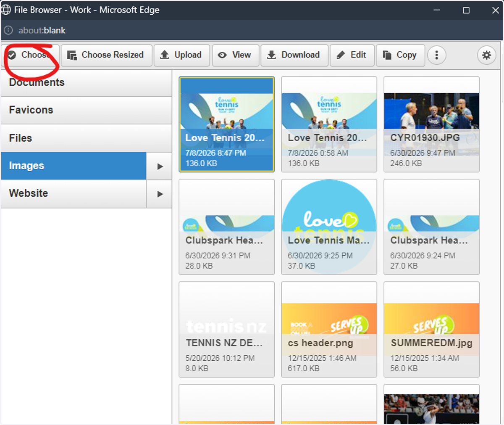
Task: Click the Copy button
Action: coord(400,55)
